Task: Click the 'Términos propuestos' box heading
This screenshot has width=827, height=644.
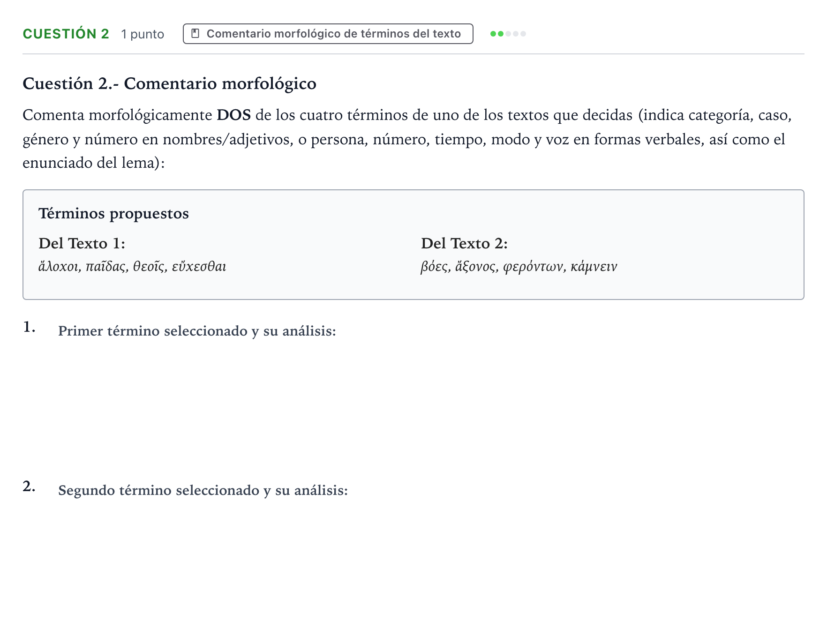Action: click(114, 213)
